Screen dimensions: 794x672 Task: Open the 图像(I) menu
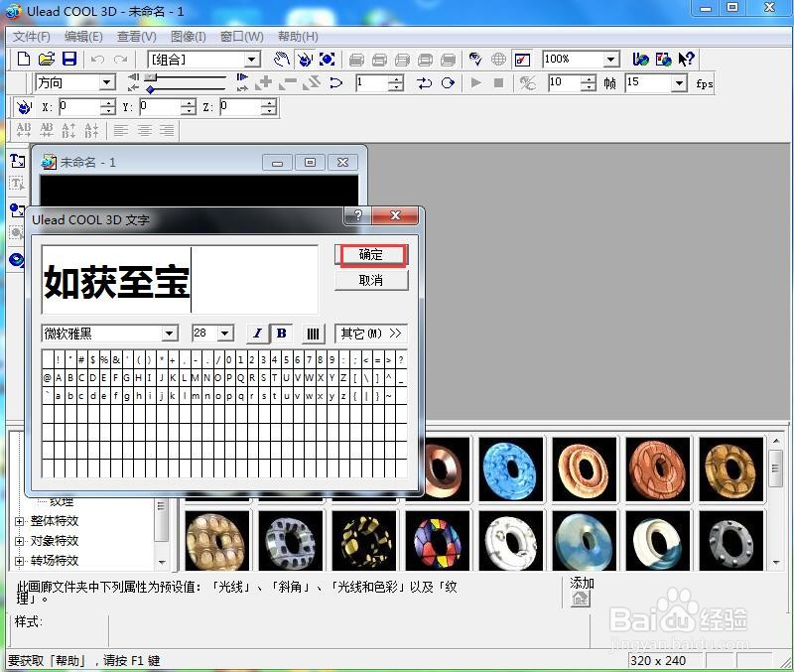[x=189, y=37]
